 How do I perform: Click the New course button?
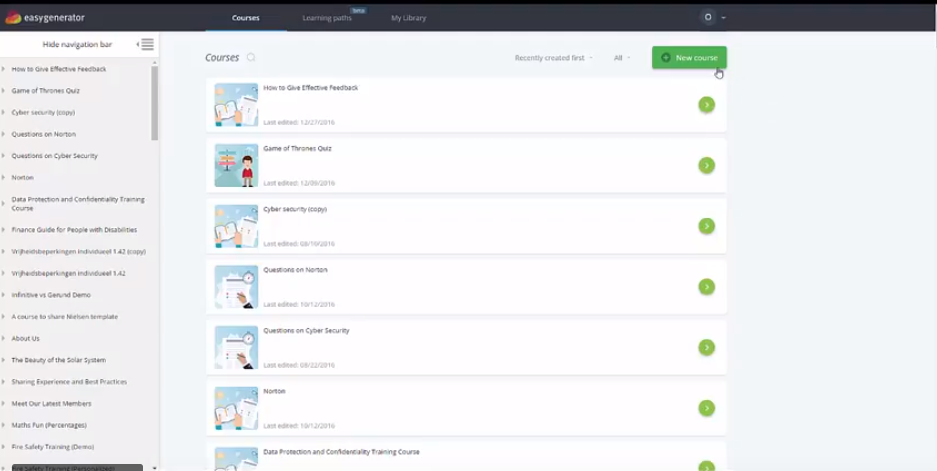(689, 57)
